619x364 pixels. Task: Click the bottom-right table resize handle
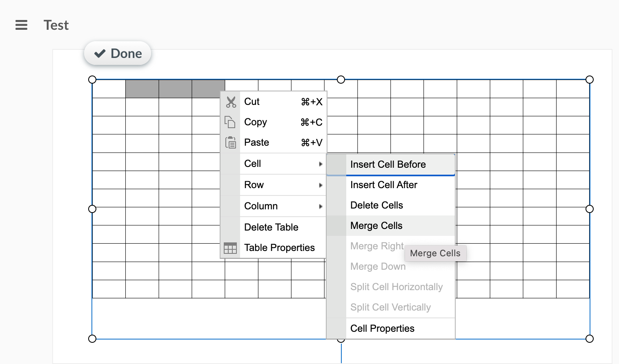[590, 339]
